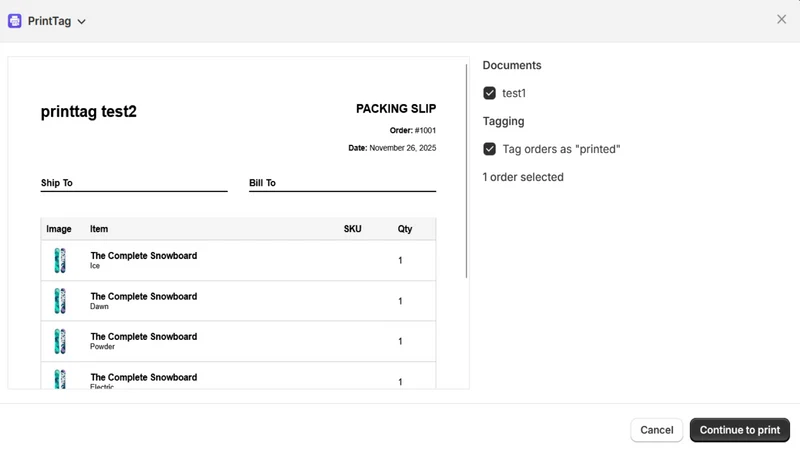The width and height of the screenshot is (800, 450).
Task: Click the Powder snowboard product thumbnail
Action: coord(60,341)
